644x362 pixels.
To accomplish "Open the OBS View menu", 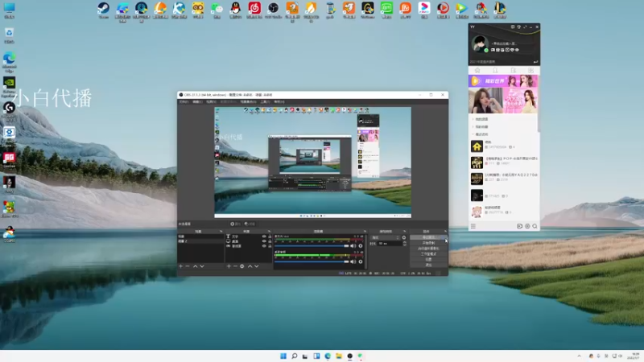I will tap(211, 102).
